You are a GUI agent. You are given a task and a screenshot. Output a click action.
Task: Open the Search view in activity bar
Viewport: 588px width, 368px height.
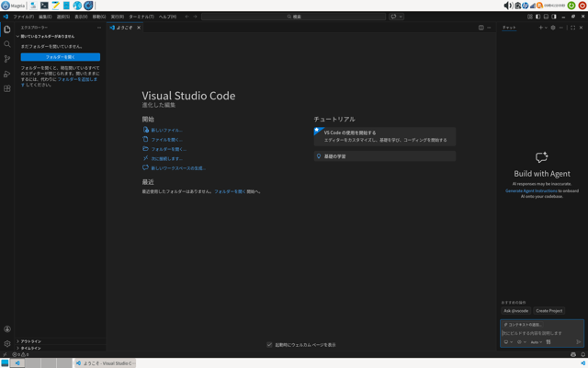pyautogui.click(x=7, y=44)
